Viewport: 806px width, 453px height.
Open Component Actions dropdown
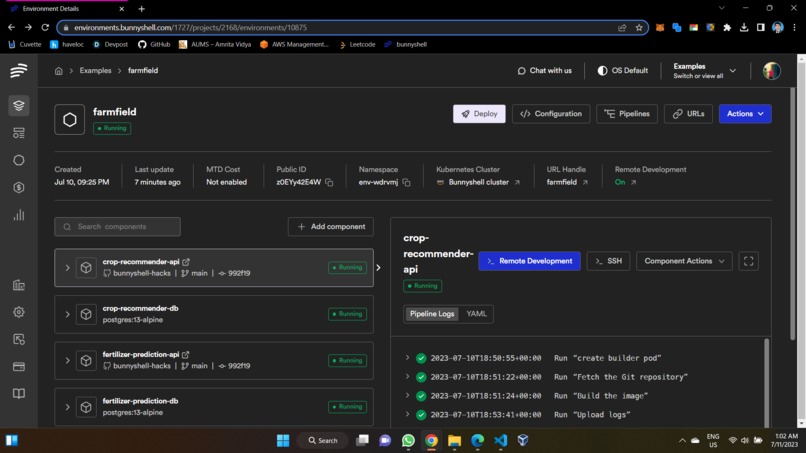684,261
